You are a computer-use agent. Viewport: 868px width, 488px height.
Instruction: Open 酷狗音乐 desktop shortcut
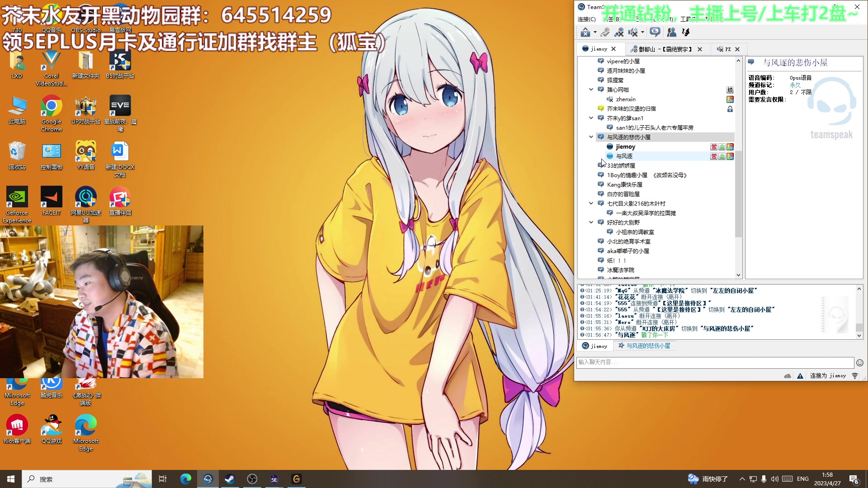point(52,389)
